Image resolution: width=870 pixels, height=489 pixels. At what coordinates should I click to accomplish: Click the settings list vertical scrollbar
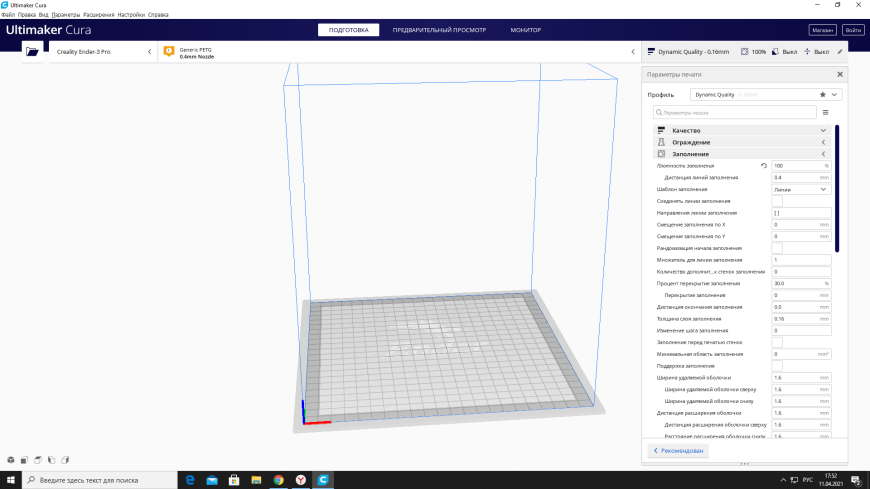click(x=837, y=189)
